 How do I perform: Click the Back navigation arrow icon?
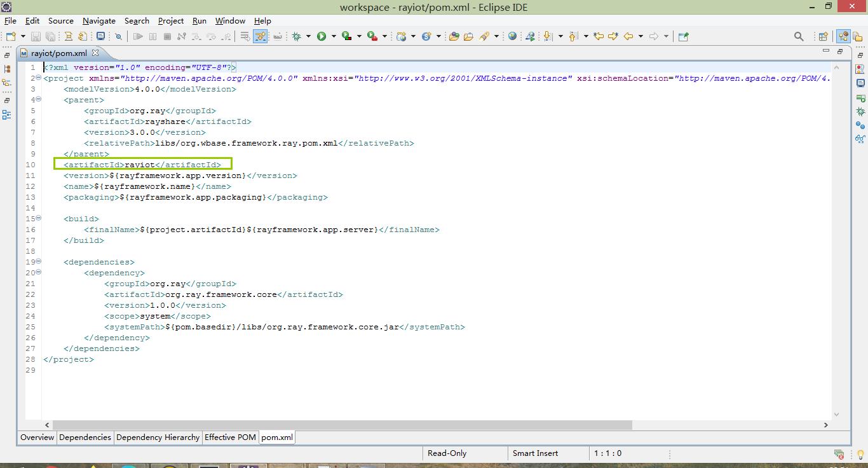tap(628, 36)
